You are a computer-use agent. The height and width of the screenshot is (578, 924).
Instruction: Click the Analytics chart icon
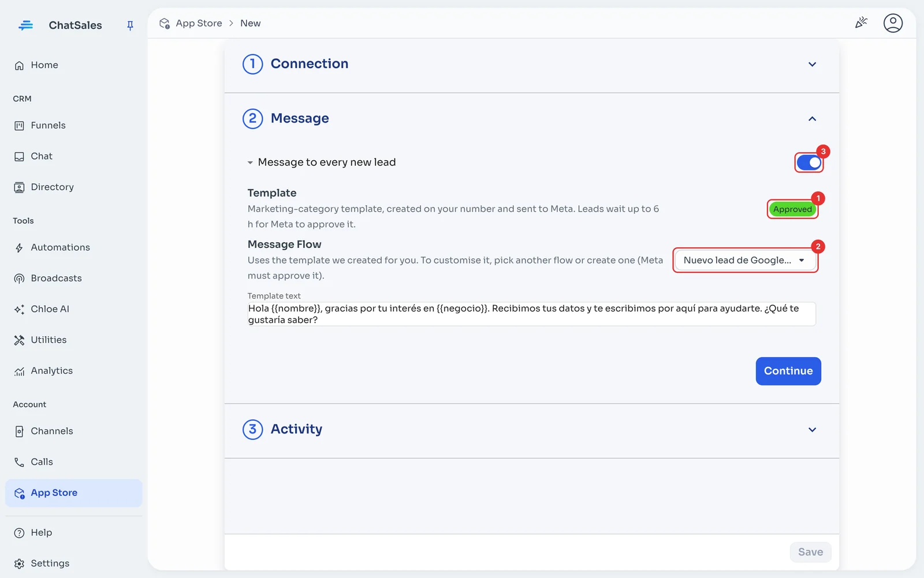pos(19,371)
